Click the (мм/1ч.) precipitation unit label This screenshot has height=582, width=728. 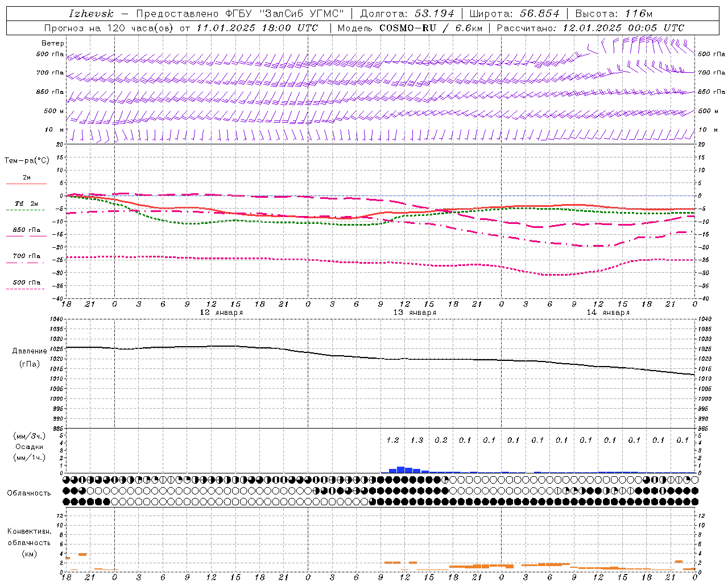[30, 458]
